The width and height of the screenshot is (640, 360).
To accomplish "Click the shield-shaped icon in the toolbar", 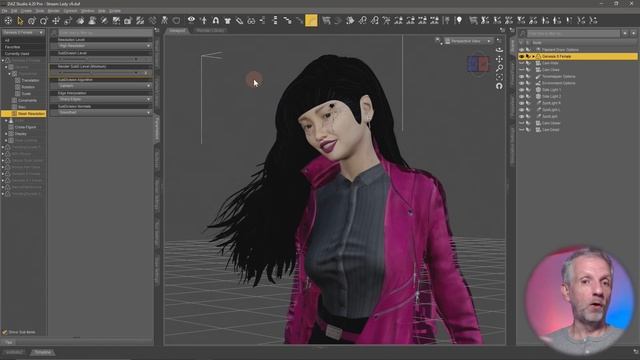I will pyautogui.click(x=176, y=20).
